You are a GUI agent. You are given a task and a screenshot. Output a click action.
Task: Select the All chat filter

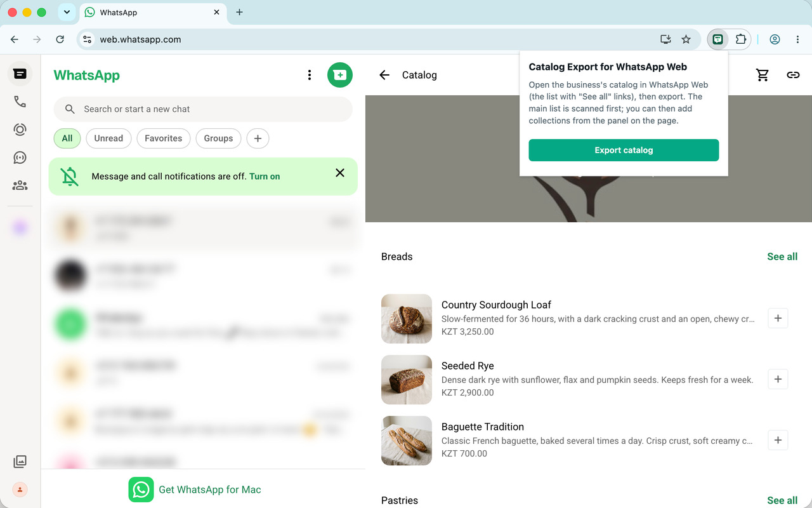tap(67, 138)
